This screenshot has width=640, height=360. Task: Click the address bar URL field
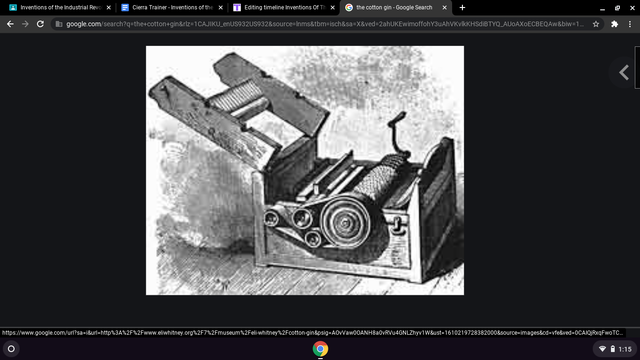pos(324,24)
